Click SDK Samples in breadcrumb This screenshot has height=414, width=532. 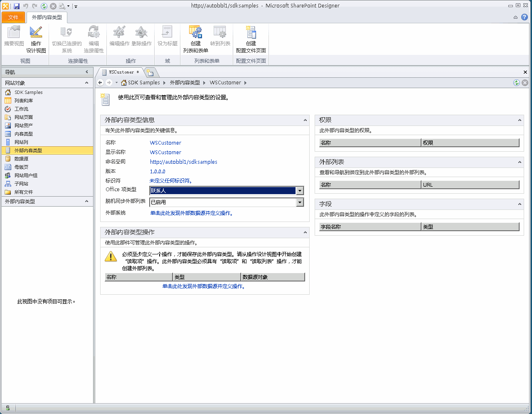(x=144, y=83)
